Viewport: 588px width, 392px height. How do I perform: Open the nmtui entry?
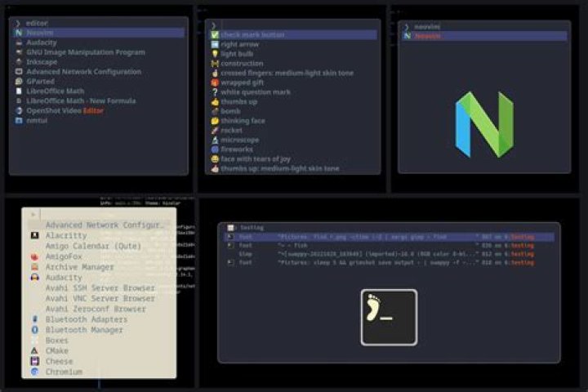(99, 121)
